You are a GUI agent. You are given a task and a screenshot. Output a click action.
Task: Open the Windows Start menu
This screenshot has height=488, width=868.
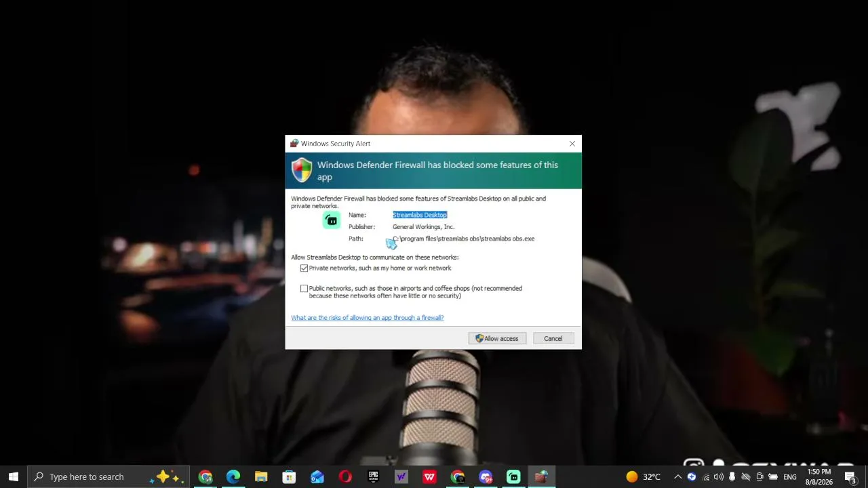tap(14, 476)
